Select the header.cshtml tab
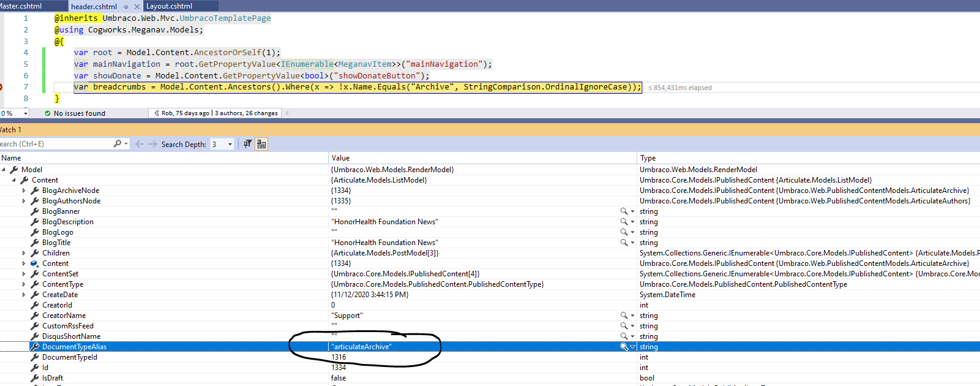Screen dimensions: 980x386 coord(94,6)
